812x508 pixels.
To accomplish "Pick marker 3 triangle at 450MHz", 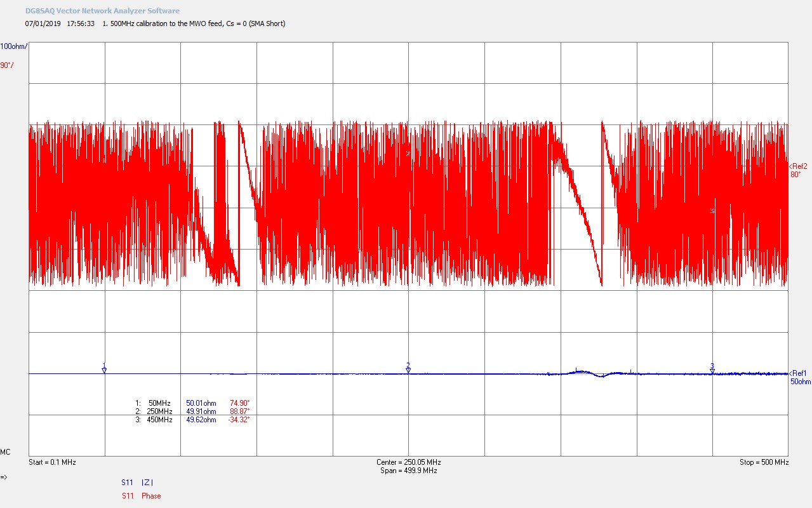I will (x=712, y=370).
